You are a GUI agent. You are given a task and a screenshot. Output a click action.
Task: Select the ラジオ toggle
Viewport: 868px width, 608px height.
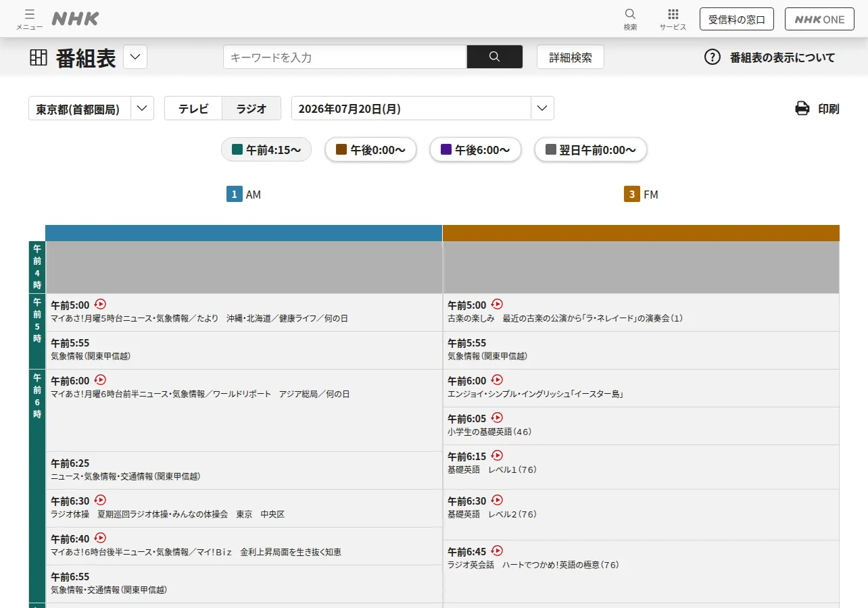[x=251, y=108]
